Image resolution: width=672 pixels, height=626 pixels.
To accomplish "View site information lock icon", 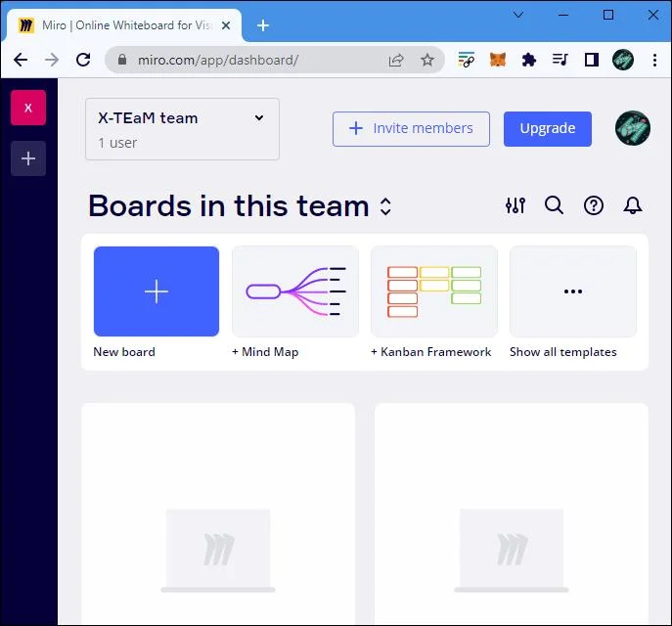I will 122,60.
